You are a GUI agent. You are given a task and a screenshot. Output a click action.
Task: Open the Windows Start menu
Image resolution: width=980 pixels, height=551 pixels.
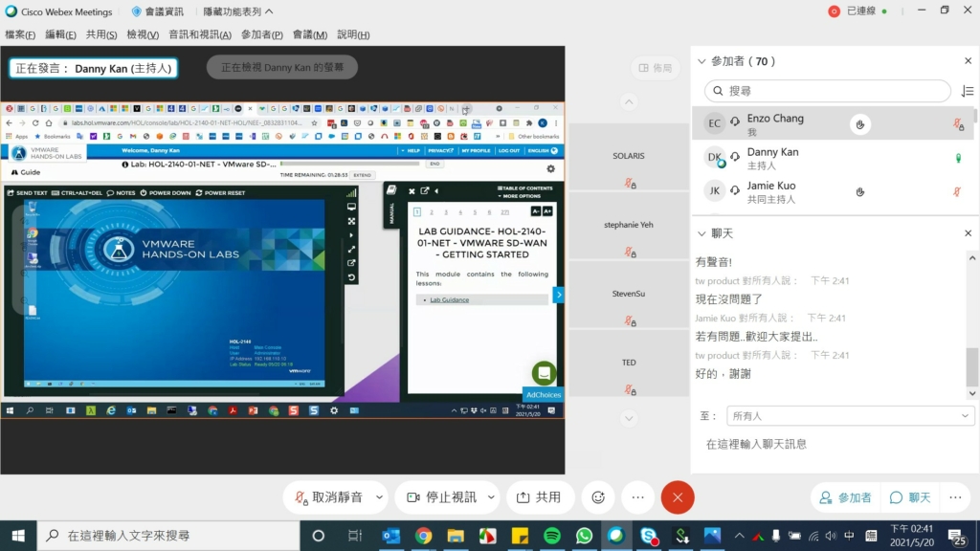[18, 536]
